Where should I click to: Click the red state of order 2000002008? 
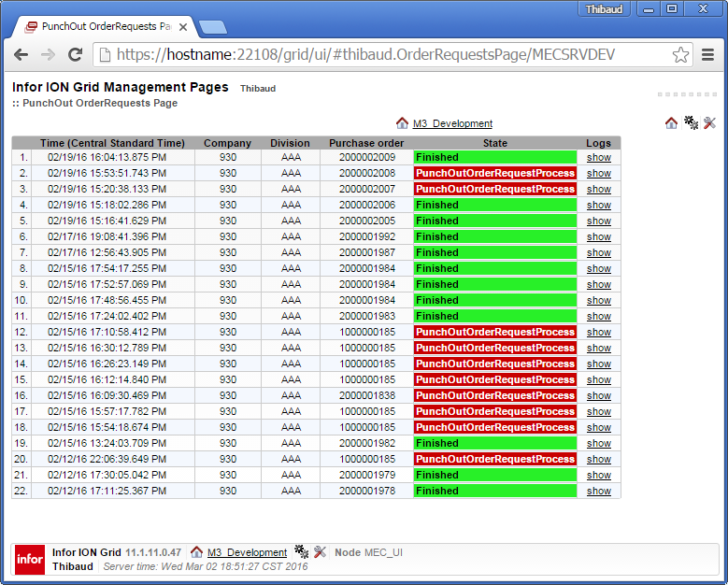pos(494,174)
